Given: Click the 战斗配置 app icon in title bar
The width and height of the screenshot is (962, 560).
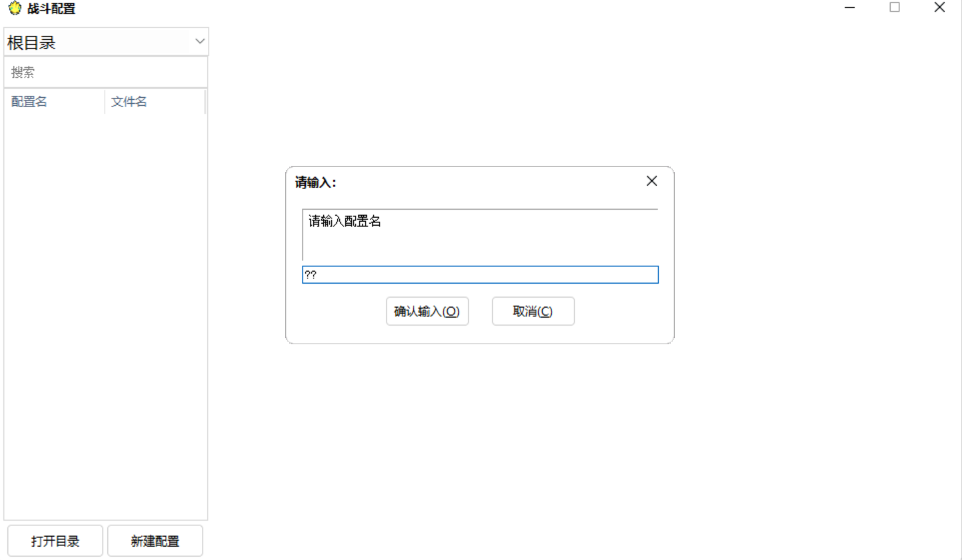Looking at the screenshot, I should tap(15, 8).
